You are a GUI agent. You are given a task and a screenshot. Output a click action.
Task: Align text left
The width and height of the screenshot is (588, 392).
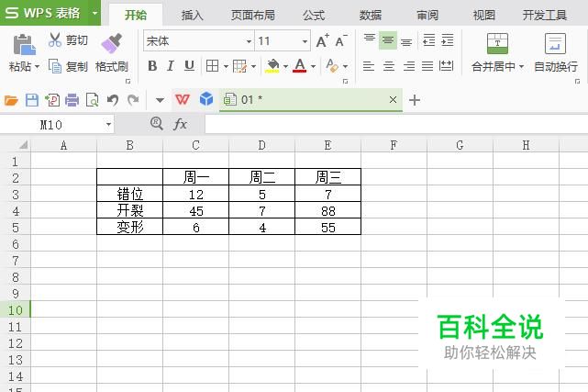tap(369, 66)
